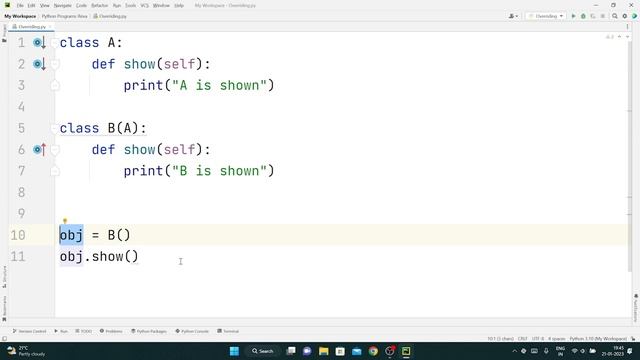Open editor tabs options kebab menu
Image resolution: width=640 pixels, height=360 pixels.
click(x=627, y=27)
